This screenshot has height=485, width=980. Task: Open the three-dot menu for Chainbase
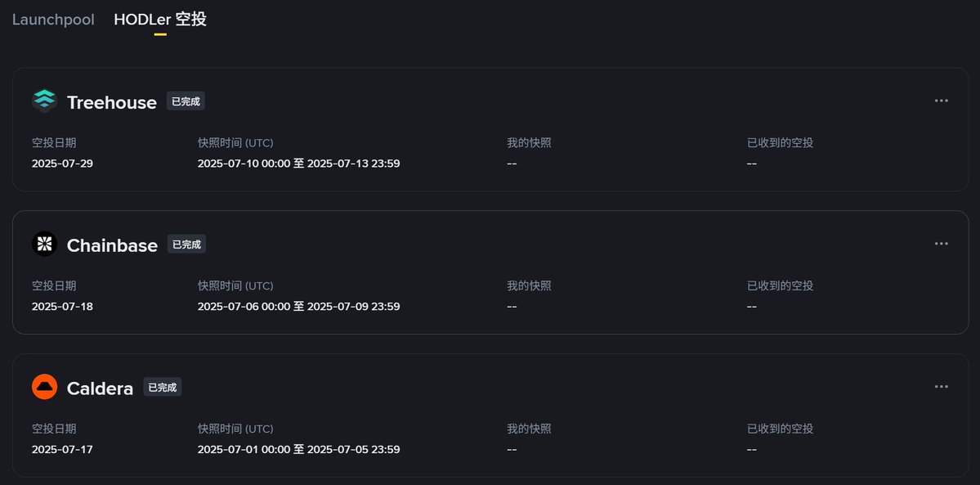point(942,244)
